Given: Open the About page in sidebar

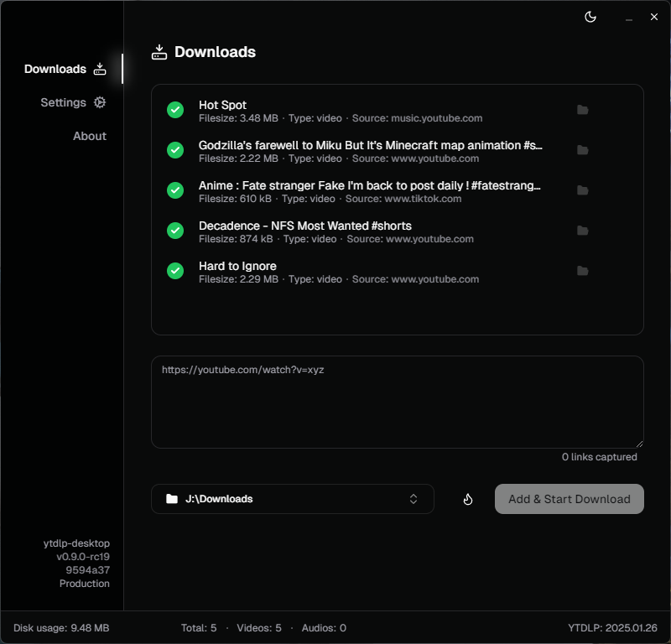Looking at the screenshot, I should 90,136.
